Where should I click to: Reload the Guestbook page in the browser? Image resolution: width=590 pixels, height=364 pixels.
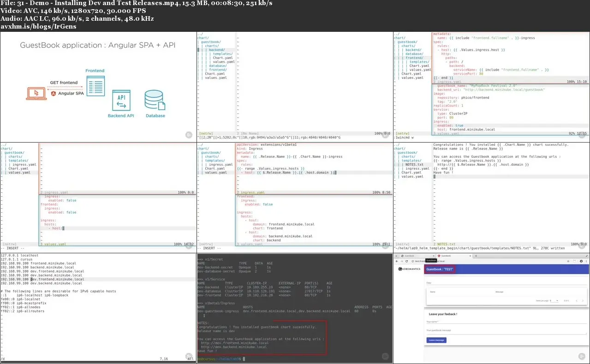click(406, 261)
